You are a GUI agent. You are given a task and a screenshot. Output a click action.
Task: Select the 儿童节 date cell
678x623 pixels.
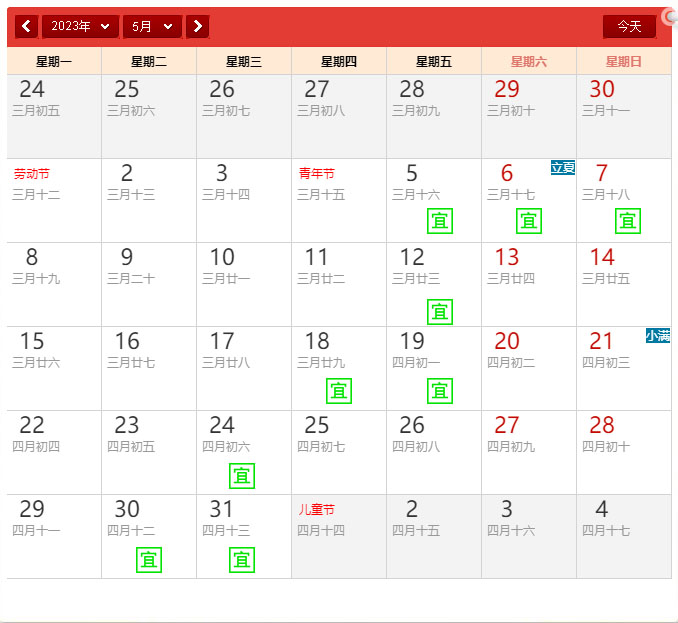pos(338,535)
